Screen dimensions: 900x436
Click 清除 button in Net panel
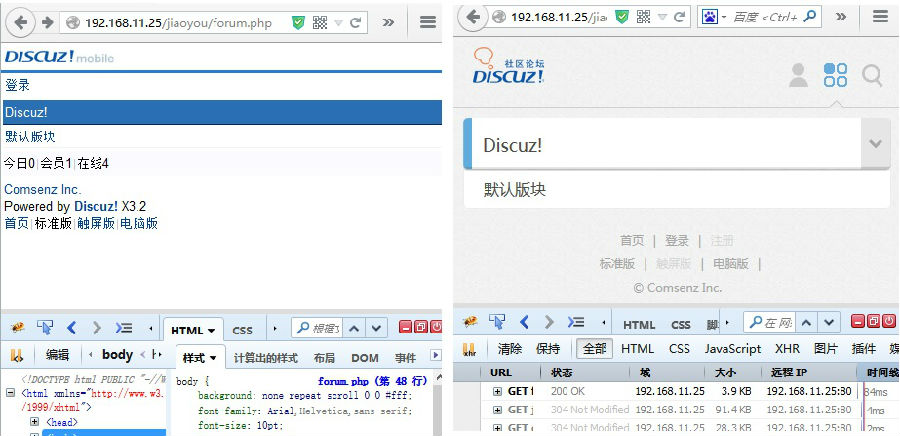[510, 348]
